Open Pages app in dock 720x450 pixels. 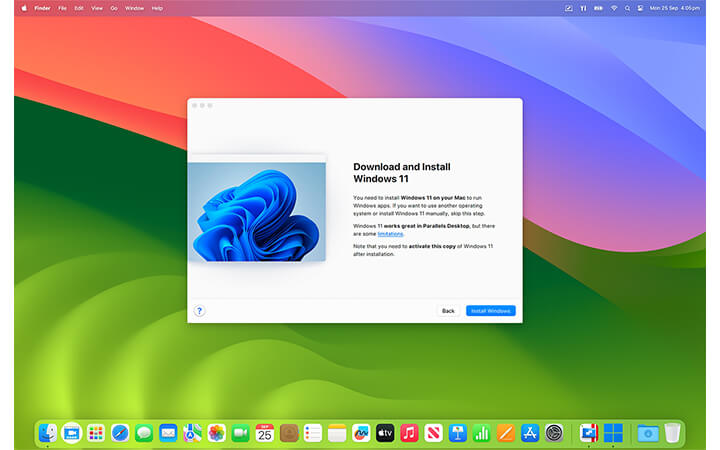click(x=506, y=433)
